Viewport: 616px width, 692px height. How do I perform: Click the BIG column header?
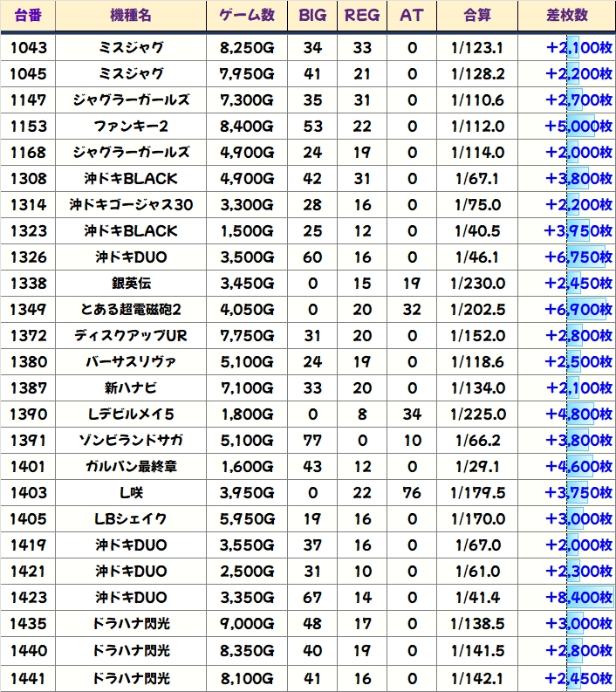[x=312, y=16]
